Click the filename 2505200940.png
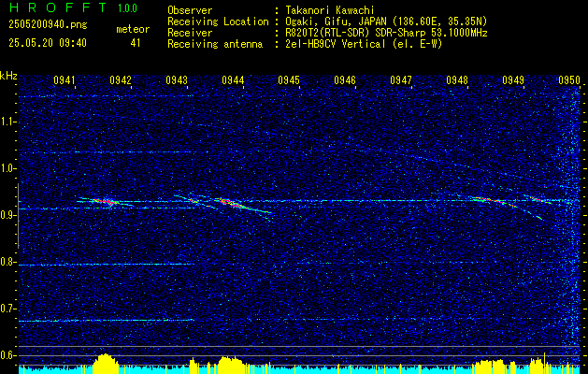This screenshot has height=374, width=588. coord(48,24)
